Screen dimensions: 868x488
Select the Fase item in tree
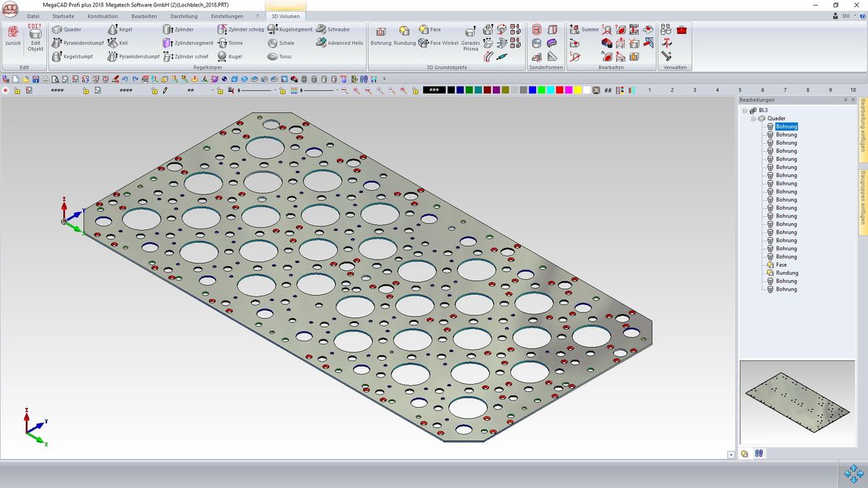[781, 265]
